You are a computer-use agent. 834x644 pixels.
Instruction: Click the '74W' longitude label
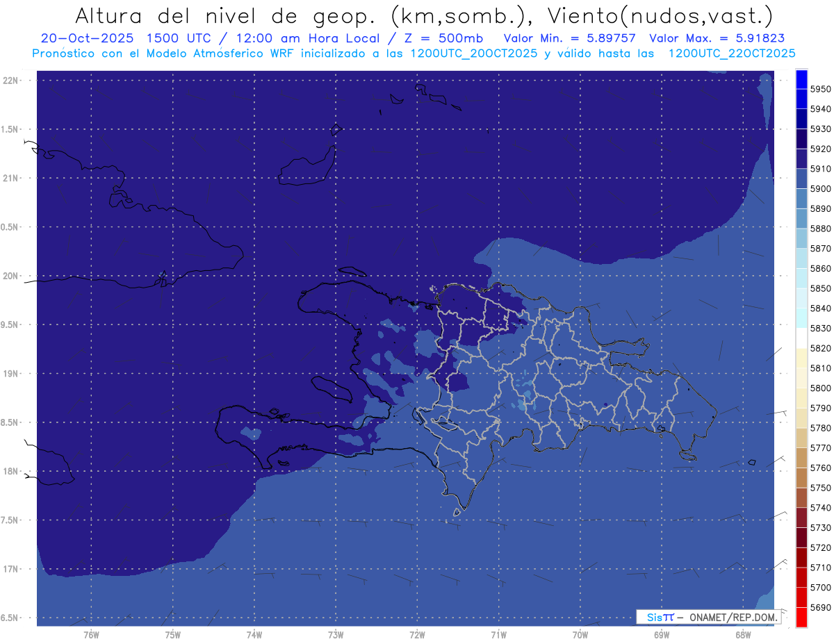coord(254,634)
